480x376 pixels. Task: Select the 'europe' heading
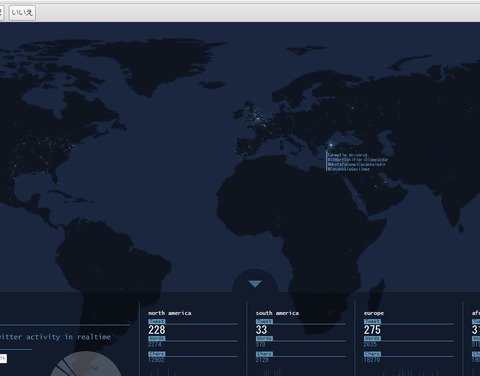pos(374,313)
